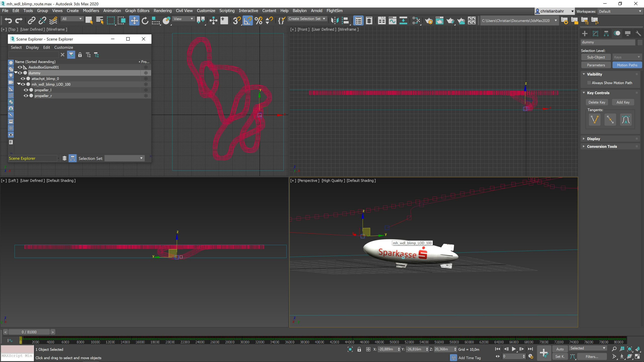
Task: Open Select by Name dialog icon
Action: click(100, 20)
